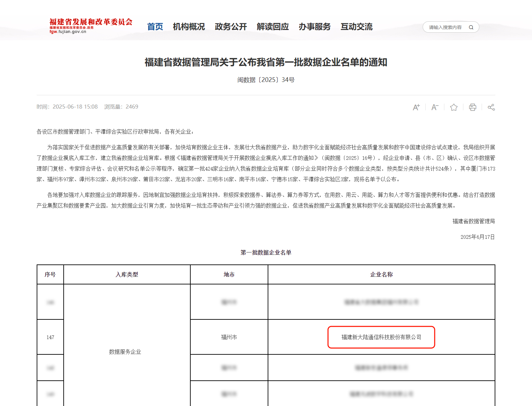Focus the 请输入搜索内容 search box
This screenshot has width=532, height=406.
coord(445,27)
